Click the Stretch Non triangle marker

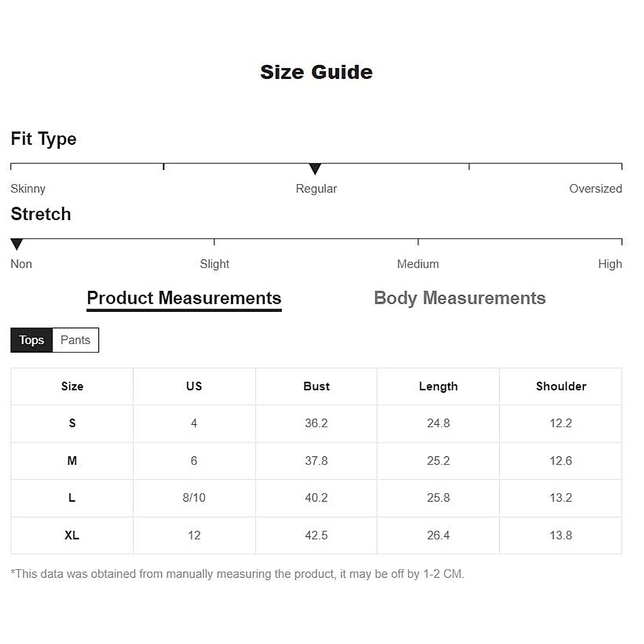17,244
